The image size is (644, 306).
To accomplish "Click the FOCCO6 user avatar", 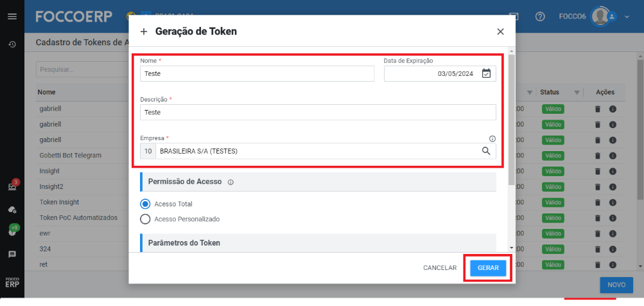I will (600, 17).
